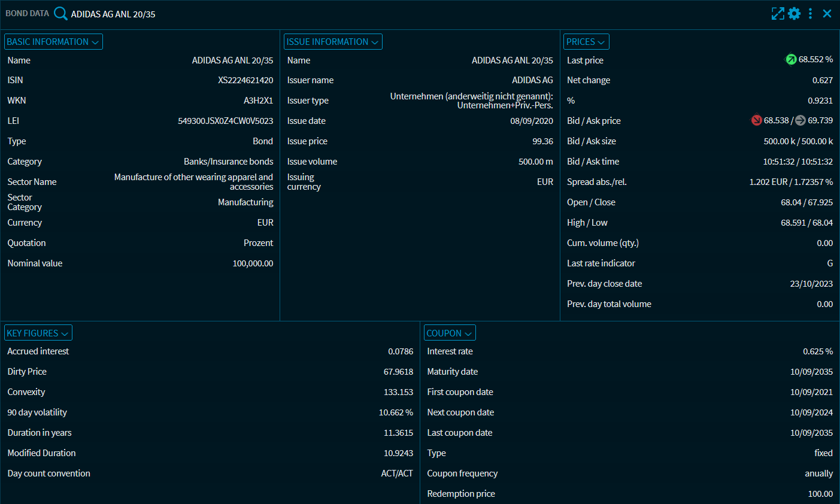Select the ISIN value XS2224621420
This screenshot has height=504, width=840.
pyautogui.click(x=245, y=80)
